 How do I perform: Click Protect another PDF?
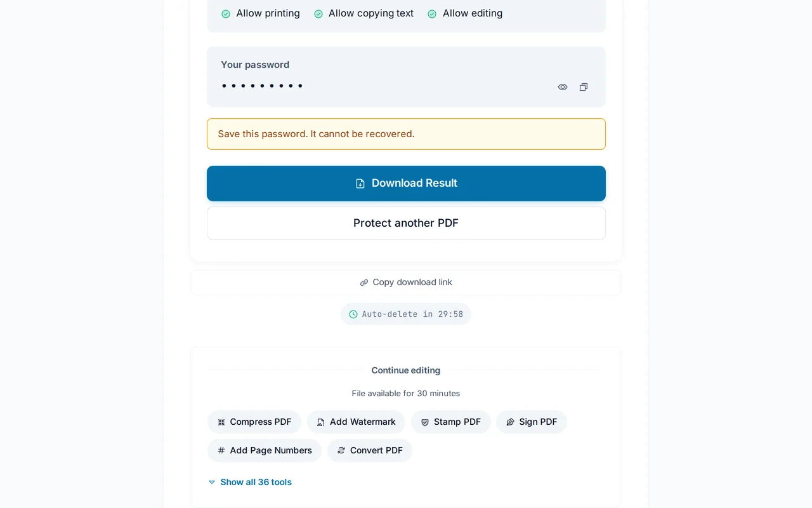click(x=406, y=223)
